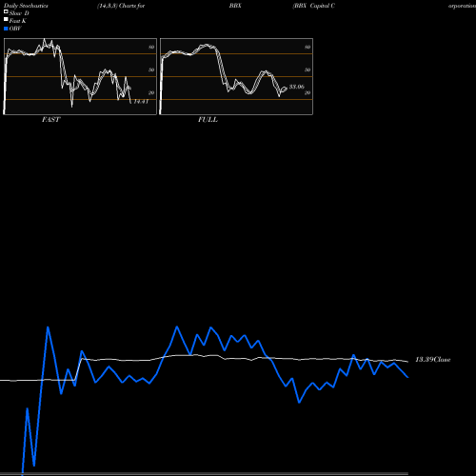476x476 pixels.
Task: Select the FAST stochastic chart label
Action: pos(50,120)
